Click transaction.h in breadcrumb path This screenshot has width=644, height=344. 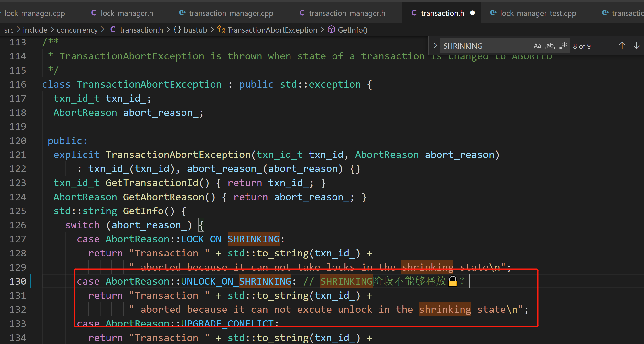tap(141, 30)
